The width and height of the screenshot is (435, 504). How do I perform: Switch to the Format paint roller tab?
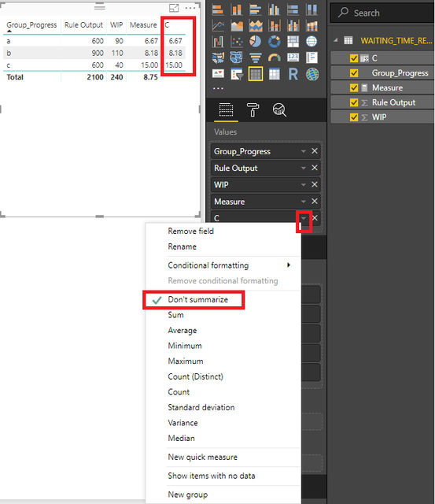(x=253, y=110)
